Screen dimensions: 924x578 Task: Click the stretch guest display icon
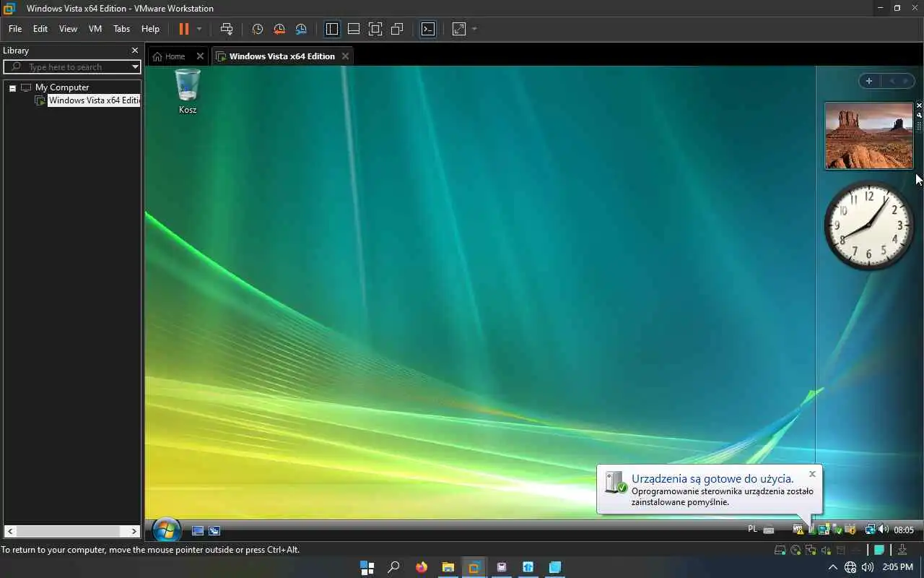[x=459, y=29]
